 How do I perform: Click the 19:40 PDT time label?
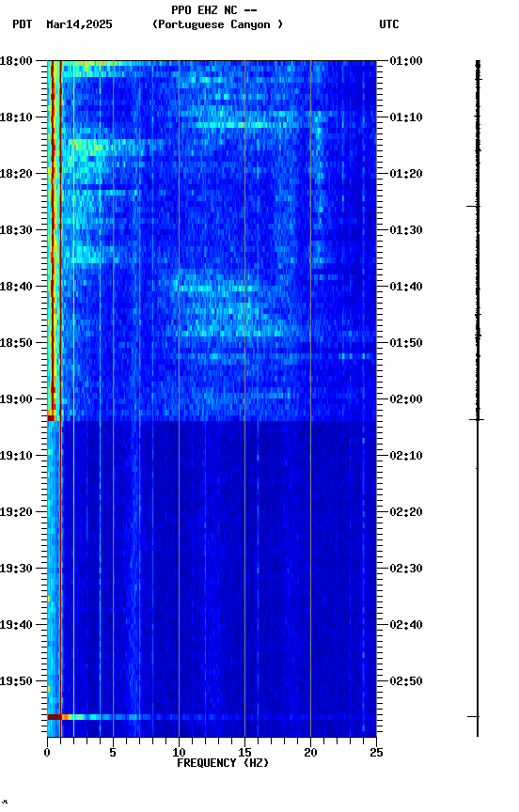pyautogui.click(x=16, y=626)
